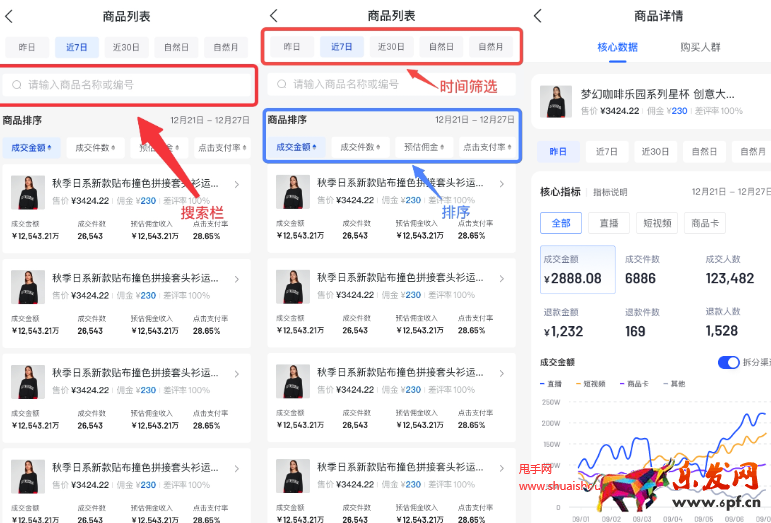Screen dimensions: 771x523
Task: Toggle 其他 series in chart legend
Action: tap(675, 384)
